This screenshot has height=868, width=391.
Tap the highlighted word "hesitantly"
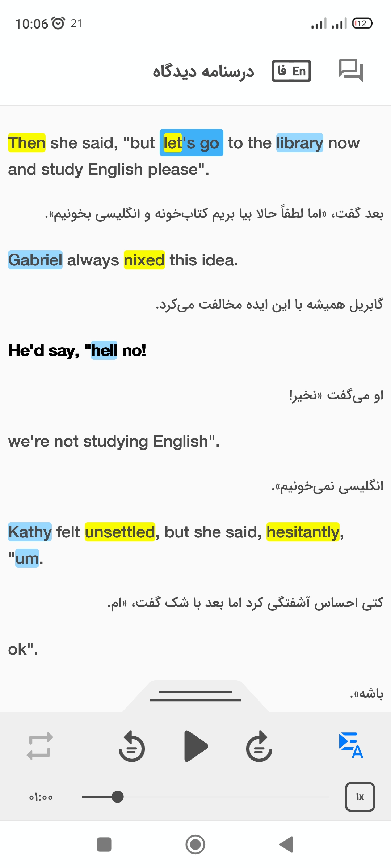tap(303, 532)
